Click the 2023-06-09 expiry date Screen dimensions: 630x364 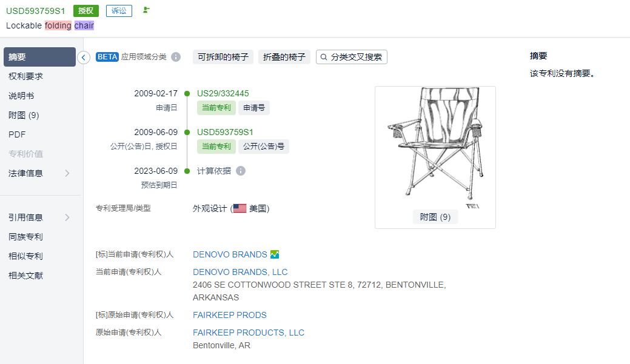coord(156,171)
